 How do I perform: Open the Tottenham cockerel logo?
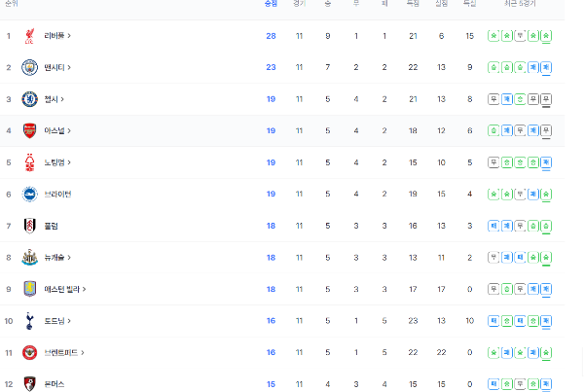pyautogui.click(x=29, y=321)
